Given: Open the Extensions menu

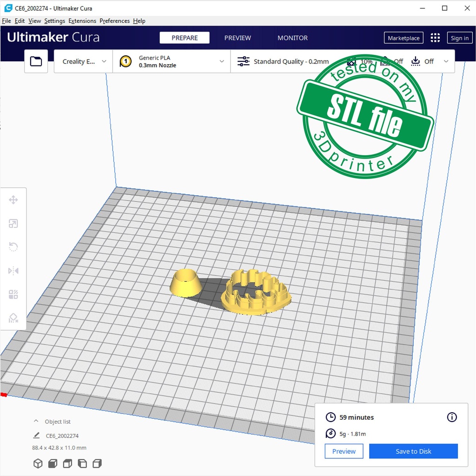Looking at the screenshot, I should pyautogui.click(x=82, y=21).
